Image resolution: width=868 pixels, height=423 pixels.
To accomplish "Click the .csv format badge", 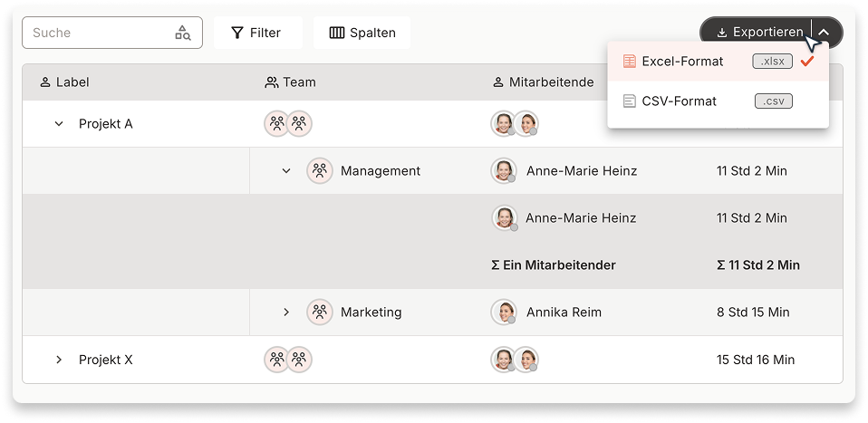I will click(x=774, y=101).
